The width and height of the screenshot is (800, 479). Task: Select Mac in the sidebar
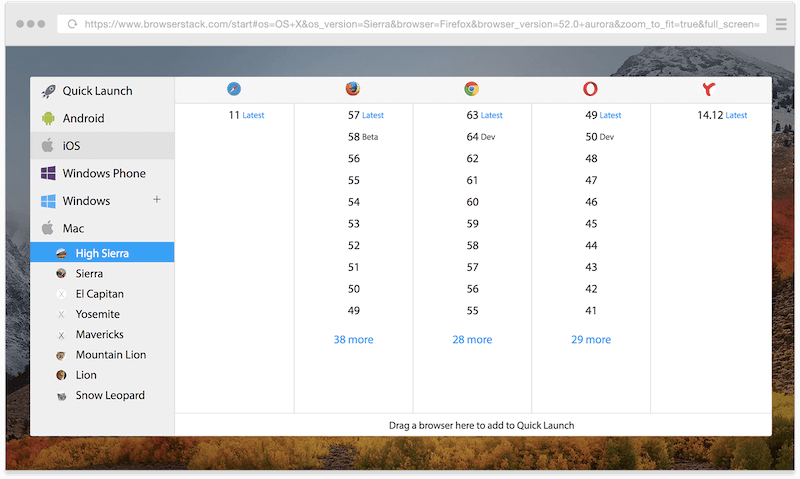pyautogui.click(x=102, y=228)
